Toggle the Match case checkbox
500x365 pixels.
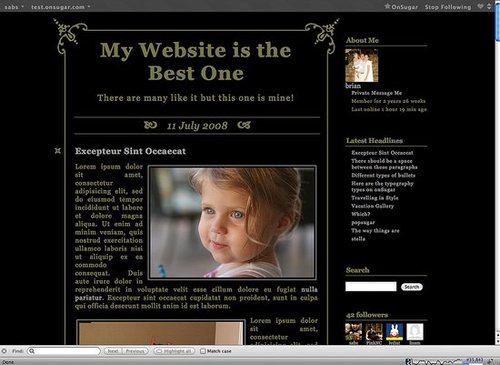[x=203, y=351]
